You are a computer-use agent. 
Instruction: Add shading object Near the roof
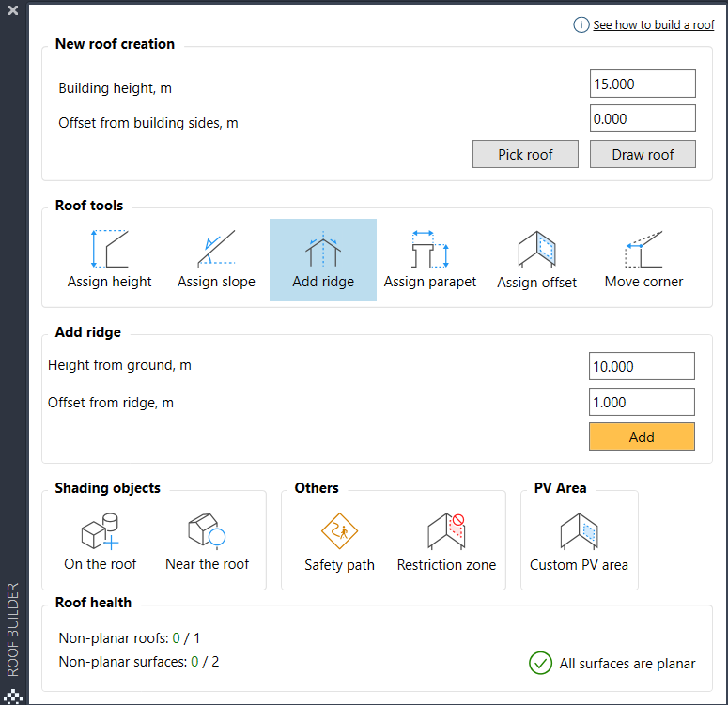click(207, 542)
